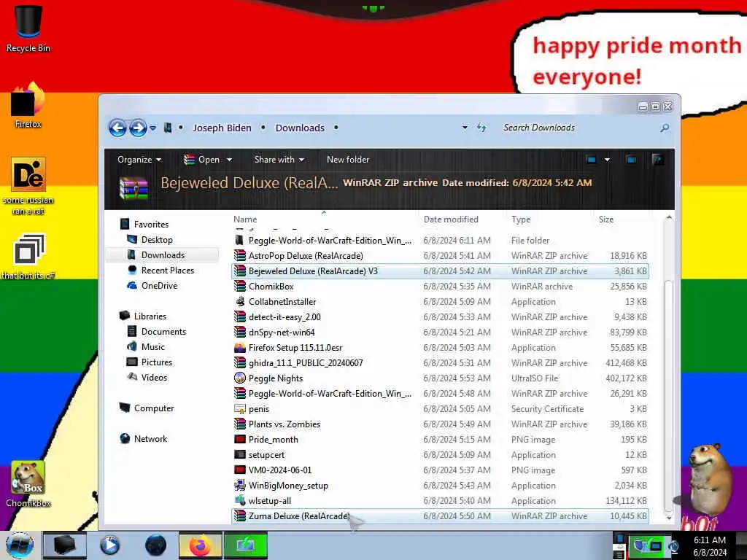Viewport: 747px width, 560px height.
Task: Select Zuma Deluxe (RealArcade) archive
Action: point(440,516)
